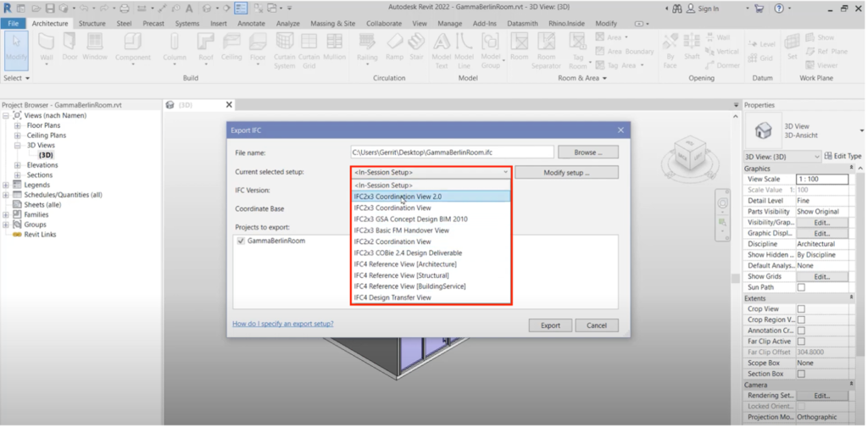868x427 pixels.
Task: Open the Annotate ribbon tab
Action: click(x=251, y=24)
